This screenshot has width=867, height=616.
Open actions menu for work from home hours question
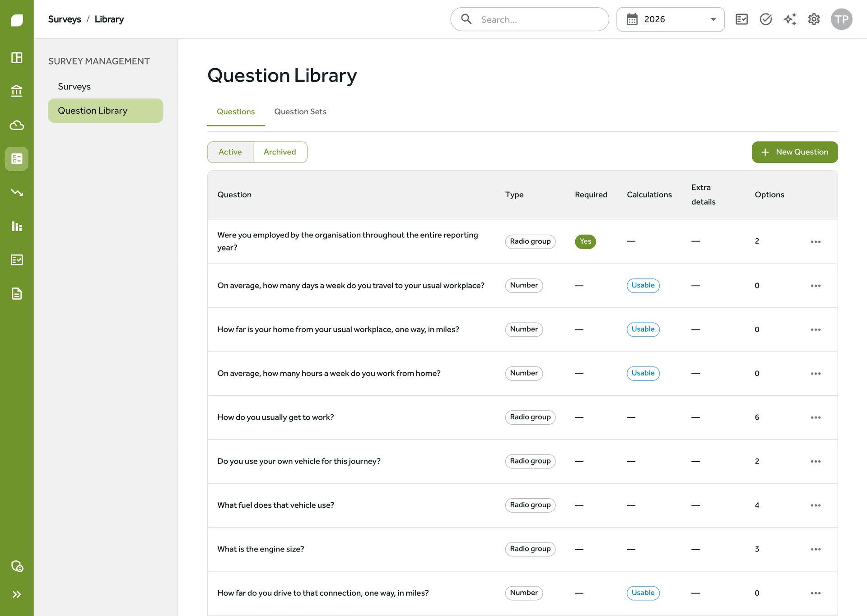point(816,374)
